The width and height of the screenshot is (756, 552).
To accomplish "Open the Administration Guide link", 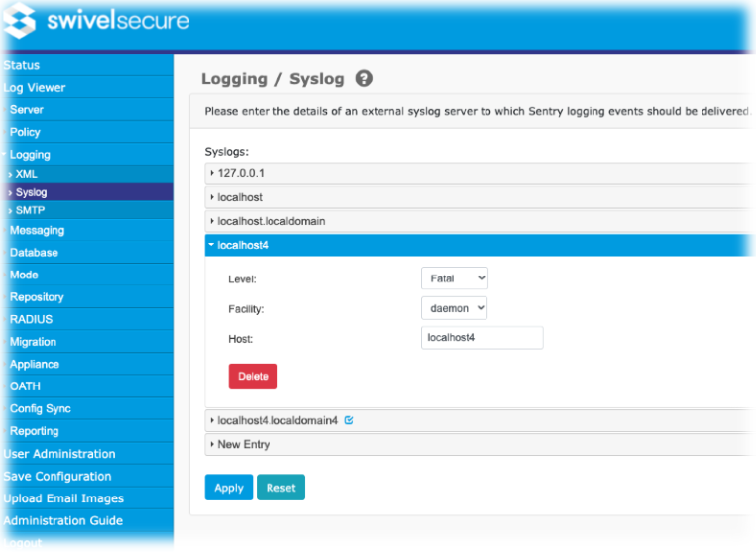I will tap(87, 520).
